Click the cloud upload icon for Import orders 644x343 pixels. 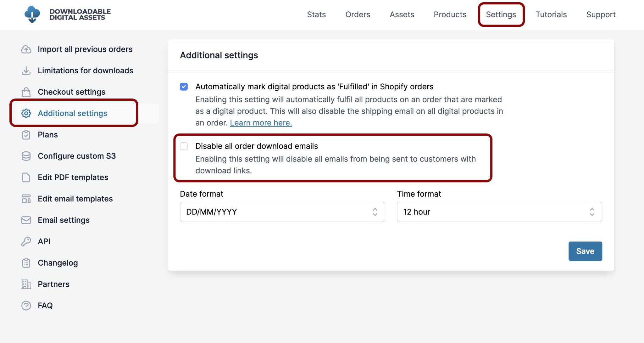(26, 49)
